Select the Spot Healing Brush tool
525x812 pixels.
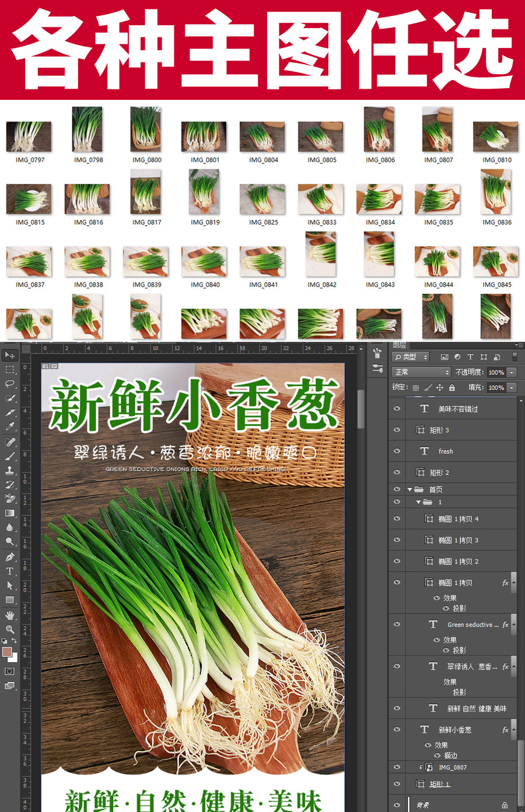[9, 442]
